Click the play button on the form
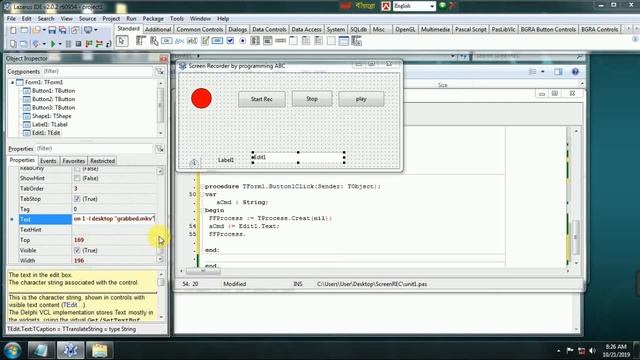The height and width of the screenshot is (360, 640). 361,99
